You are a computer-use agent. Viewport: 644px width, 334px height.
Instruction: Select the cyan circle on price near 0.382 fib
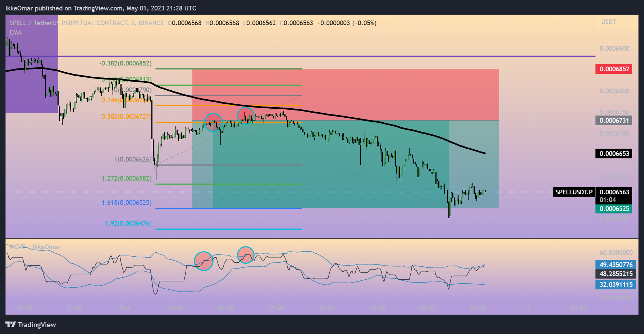213,123
